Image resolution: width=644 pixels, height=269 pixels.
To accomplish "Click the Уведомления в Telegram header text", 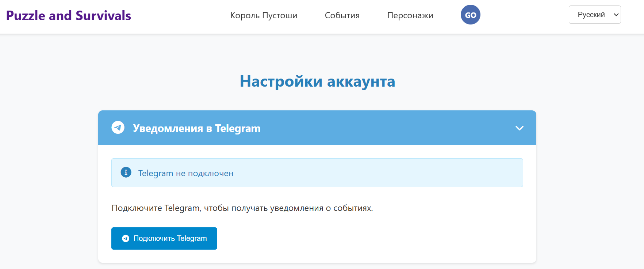I will point(197,128).
